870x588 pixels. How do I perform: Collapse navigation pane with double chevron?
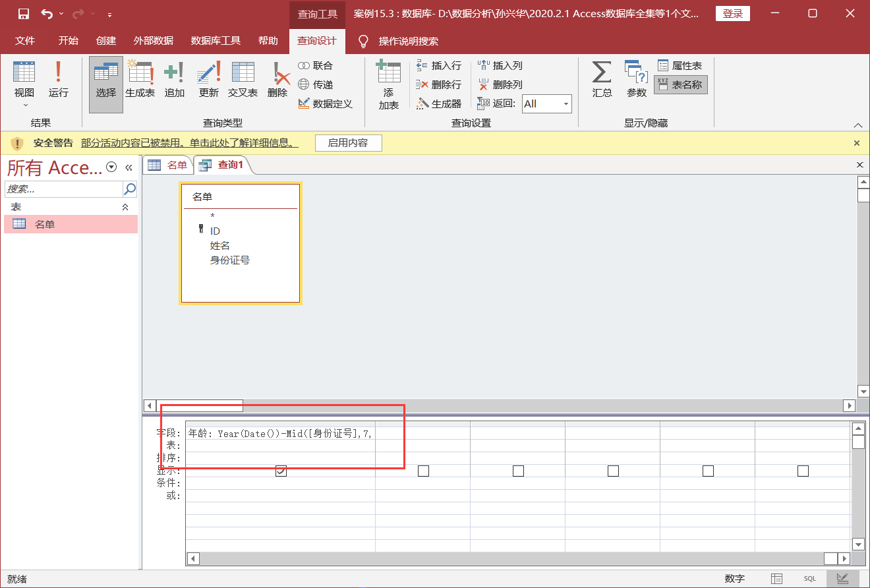pos(129,167)
